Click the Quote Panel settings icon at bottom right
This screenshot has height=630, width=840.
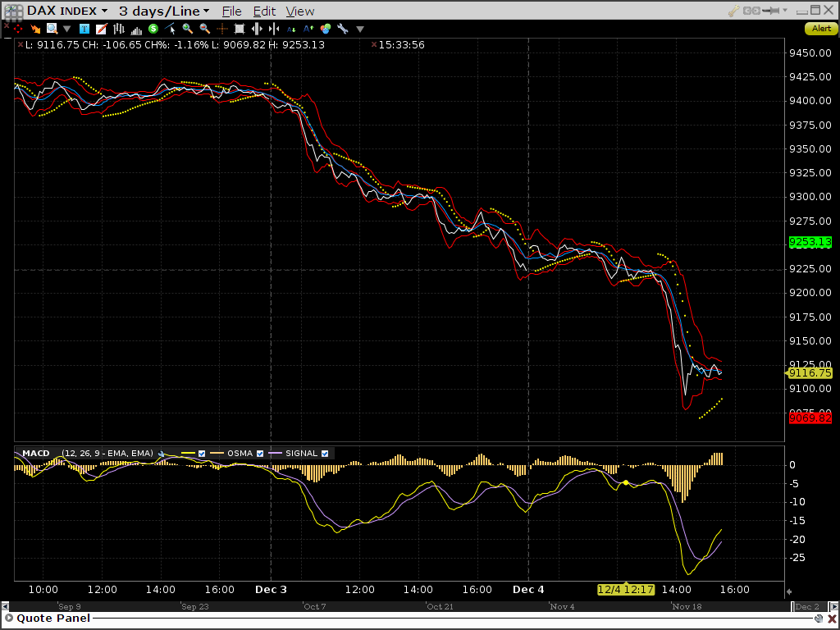tap(819, 619)
